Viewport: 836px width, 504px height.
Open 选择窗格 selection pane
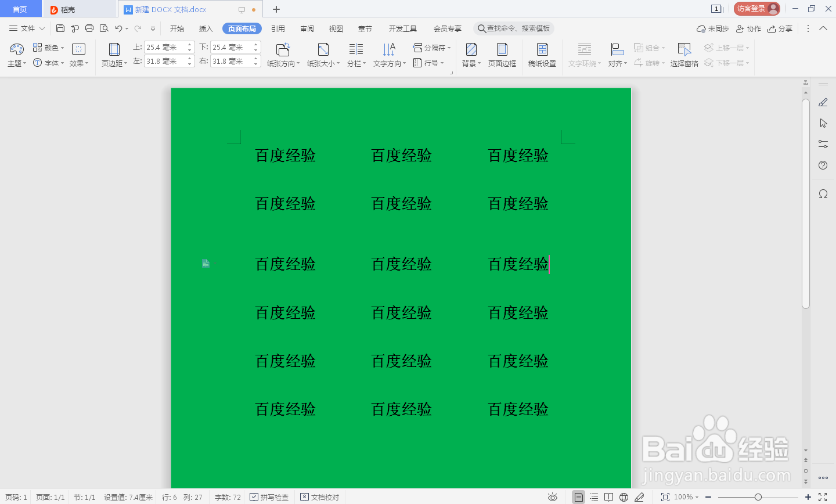pos(684,55)
